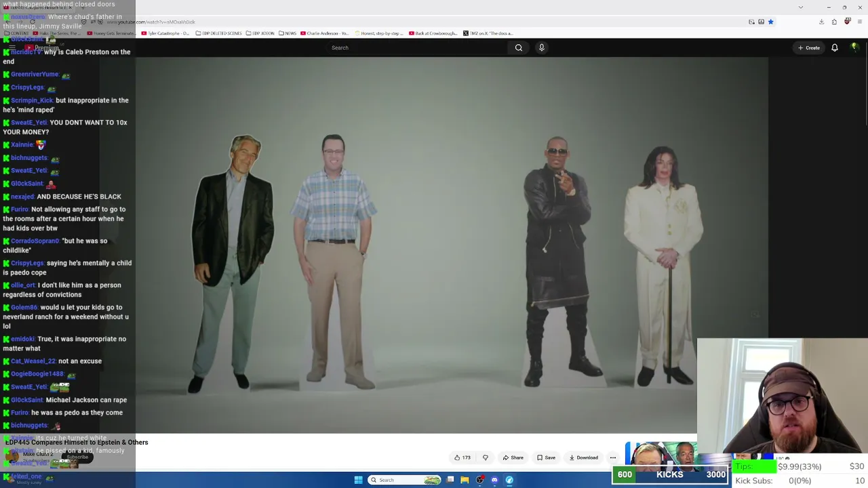The height and width of the screenshot is (488, 868).
Task: Click the YouTube search magnifier icon
Action: 519,47
